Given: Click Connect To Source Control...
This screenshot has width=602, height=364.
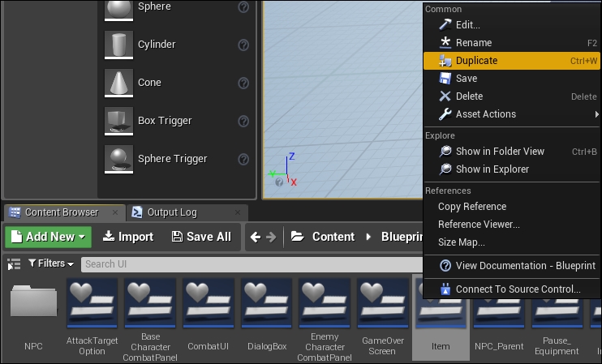Looking at the screenshot, I should (x=511, y=289).
